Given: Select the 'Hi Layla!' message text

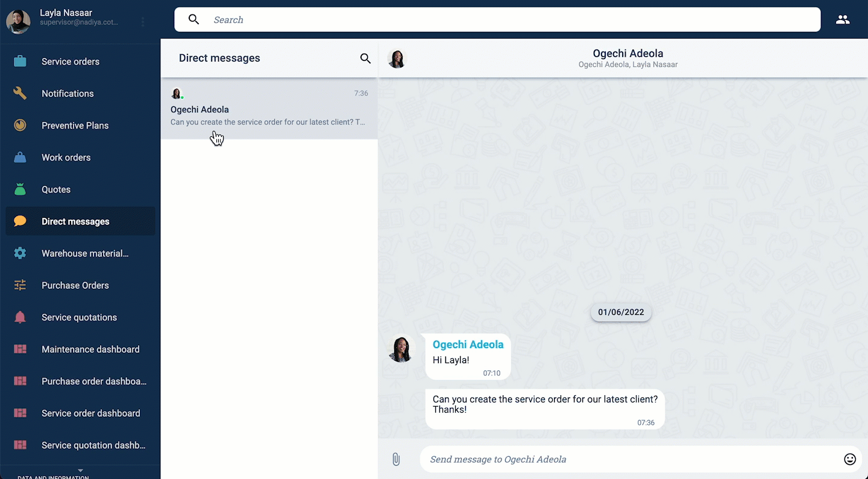Looking at the screenshot, I should (x=451, y=360).
